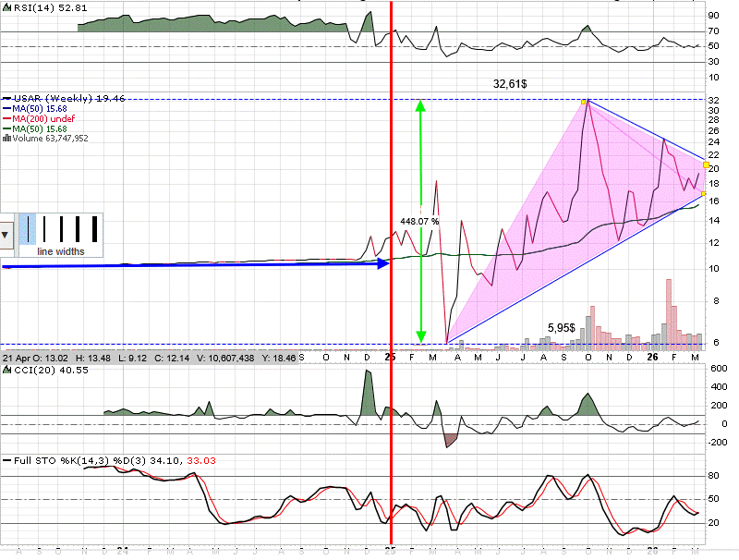Viewport: 739px width, 560px height.
Task: Select the thinnest line width option
Action: pyautogui.click(x=29, y=228)
